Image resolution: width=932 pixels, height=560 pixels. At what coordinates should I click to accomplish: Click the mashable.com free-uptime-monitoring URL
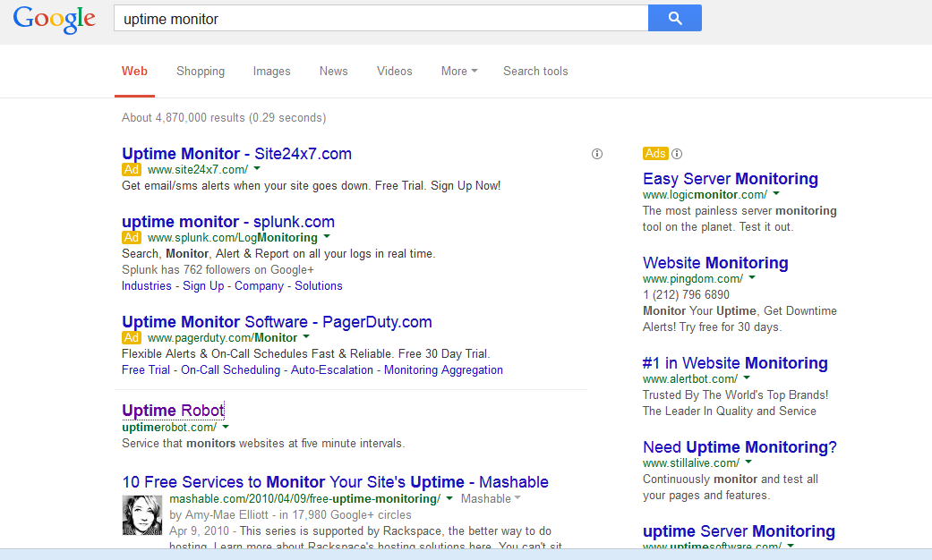[305, 499]
